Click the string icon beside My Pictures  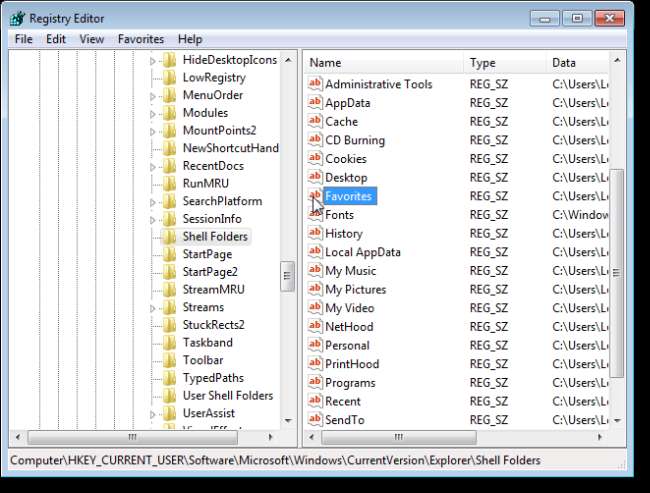click(x=315, y=289)
